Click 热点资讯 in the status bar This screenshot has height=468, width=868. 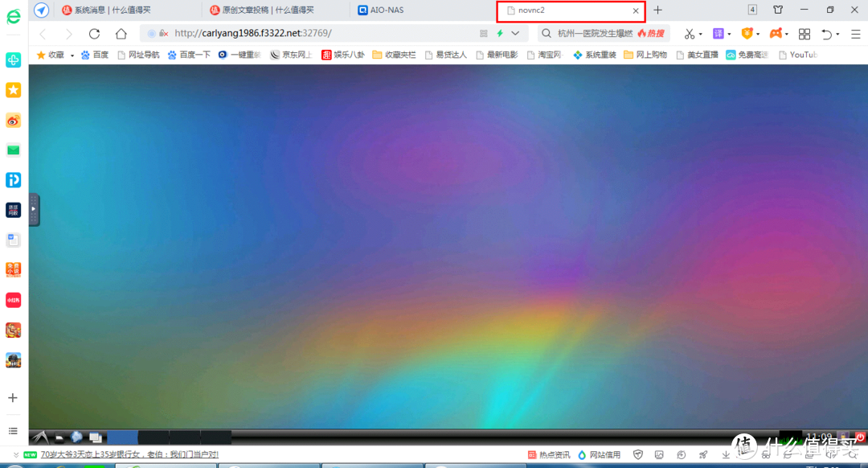point(549,454)
